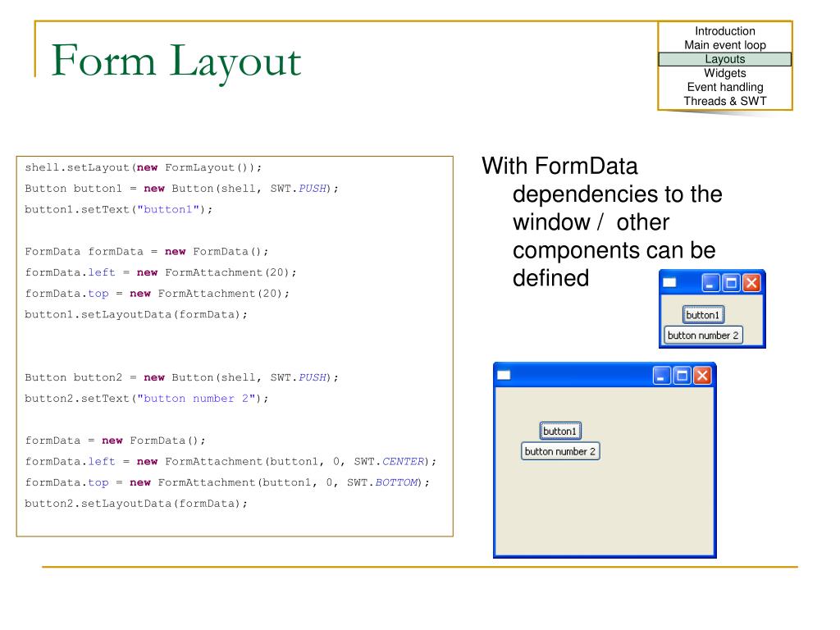Select the Widgets outline entry

coord(725,73)
